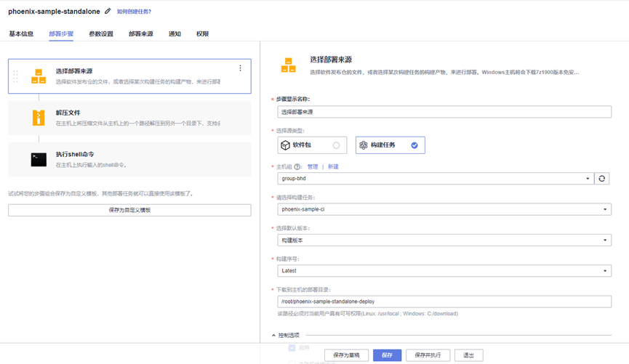Open the phoenix-sample-ci build task dropdown
Image resolution: width=629 pixels, height=364 pixels.
coord(444,209)
